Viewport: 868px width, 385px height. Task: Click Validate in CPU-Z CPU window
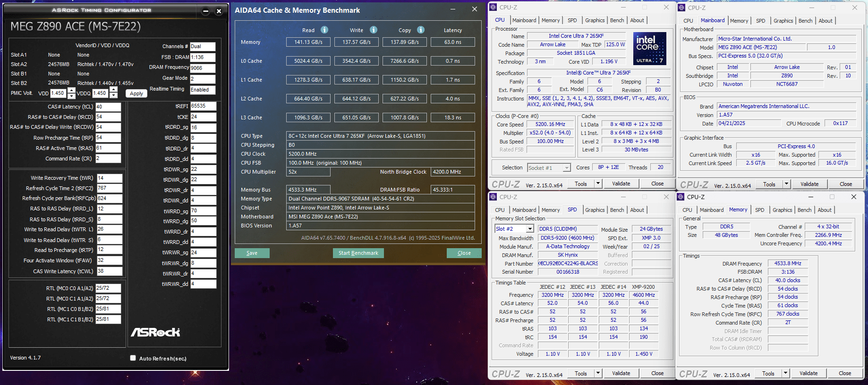pos(621,184)
